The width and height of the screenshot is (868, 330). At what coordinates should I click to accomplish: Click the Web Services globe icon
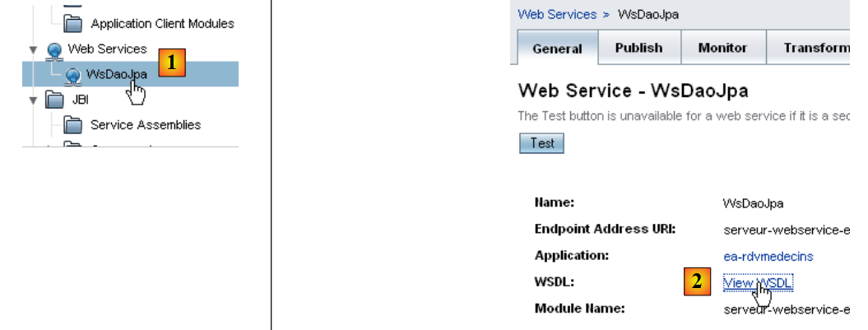(x=54, y=49)
